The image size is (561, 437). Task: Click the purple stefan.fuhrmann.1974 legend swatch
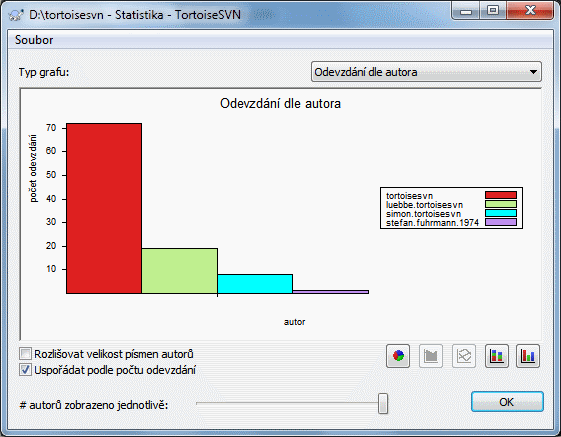[x=501, y=222]
